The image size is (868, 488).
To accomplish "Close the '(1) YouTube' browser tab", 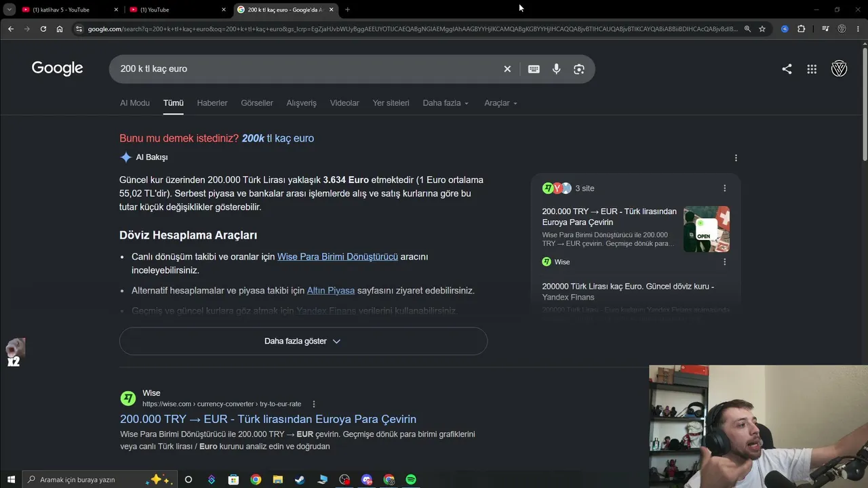I will point(224,9).
